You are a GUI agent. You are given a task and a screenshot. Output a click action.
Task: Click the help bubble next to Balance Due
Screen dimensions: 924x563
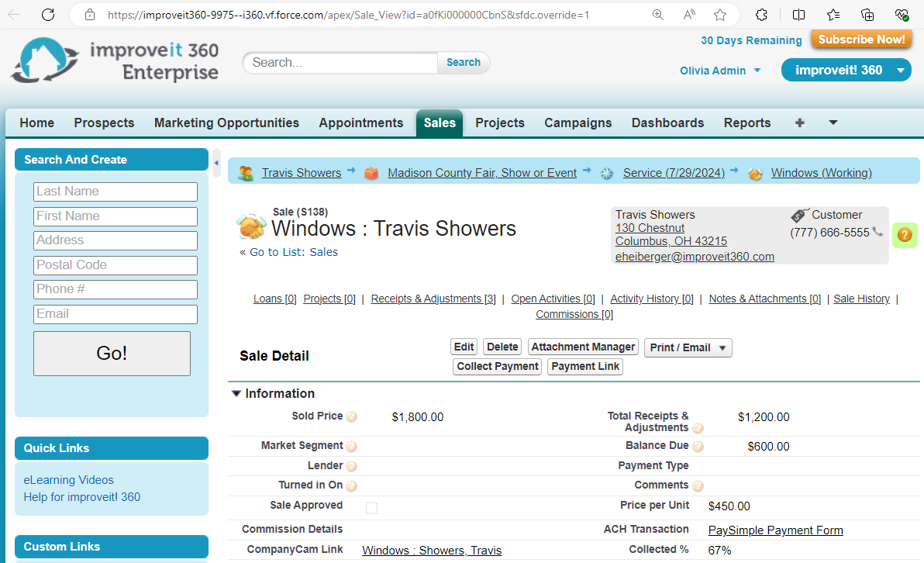click(x=698, y=446)
